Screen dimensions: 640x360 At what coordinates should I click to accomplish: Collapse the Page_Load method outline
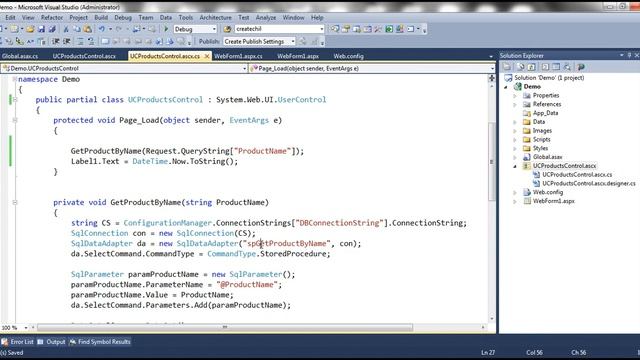pos(15,120)
